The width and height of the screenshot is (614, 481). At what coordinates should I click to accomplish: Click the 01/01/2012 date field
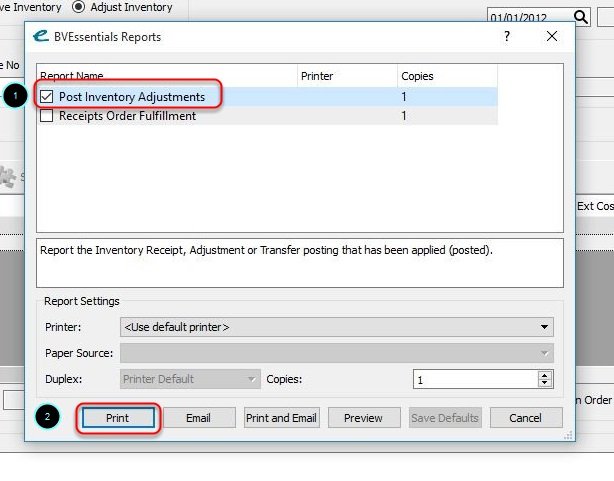click(530, 17)
